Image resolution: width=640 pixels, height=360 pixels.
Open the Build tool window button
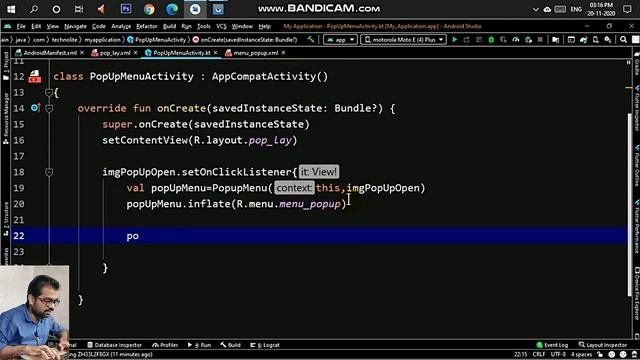tap(231, 345)
